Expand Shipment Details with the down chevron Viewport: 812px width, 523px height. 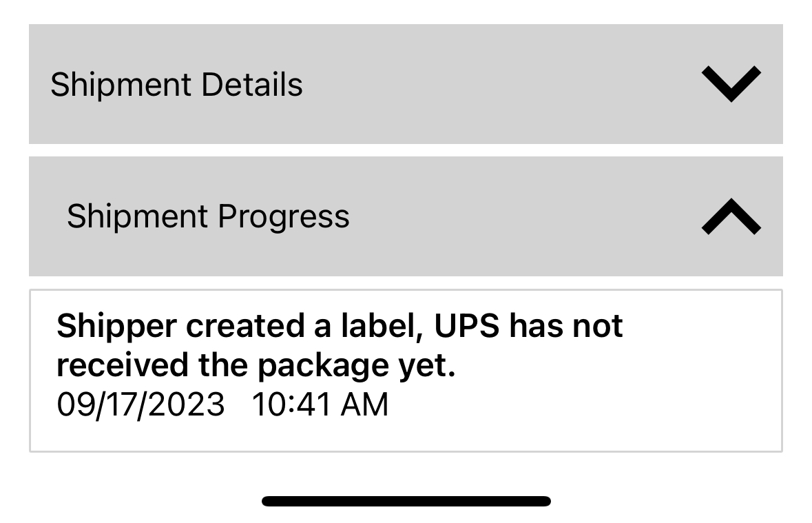pos(731,84)
